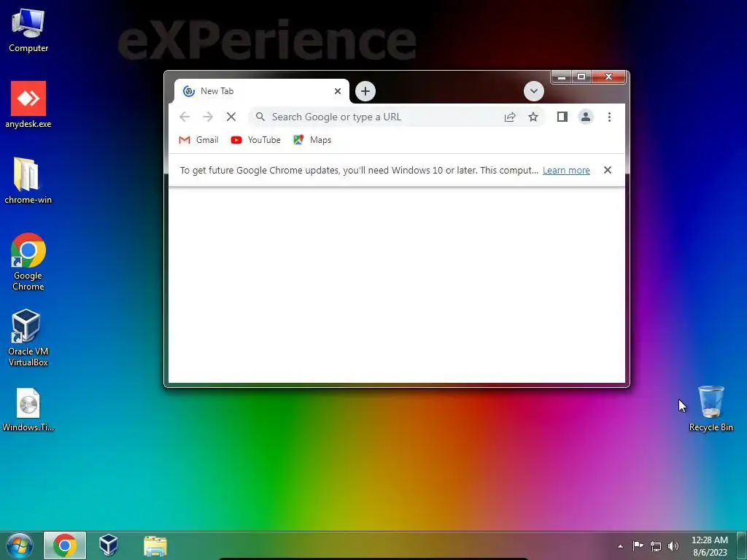Expand the tab search chevron dropdown
The width and height of the screenshot is (747, 560).
(533, 91)
